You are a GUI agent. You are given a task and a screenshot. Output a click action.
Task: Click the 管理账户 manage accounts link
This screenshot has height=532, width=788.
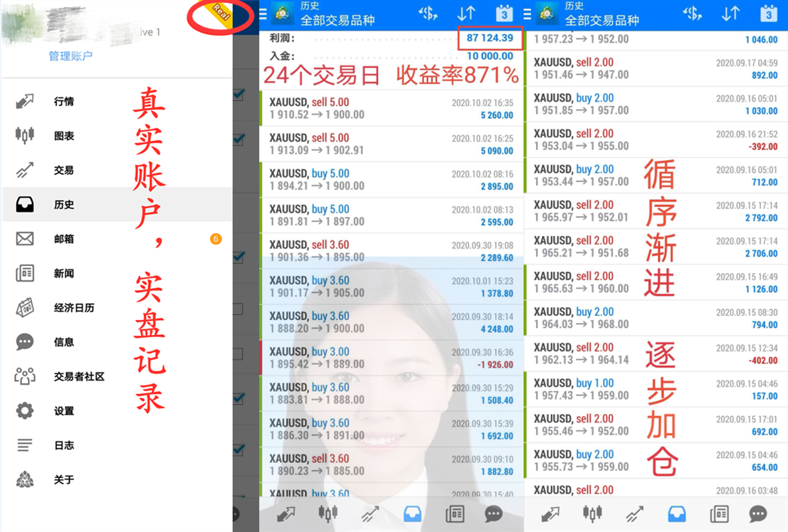pos(70,55)
